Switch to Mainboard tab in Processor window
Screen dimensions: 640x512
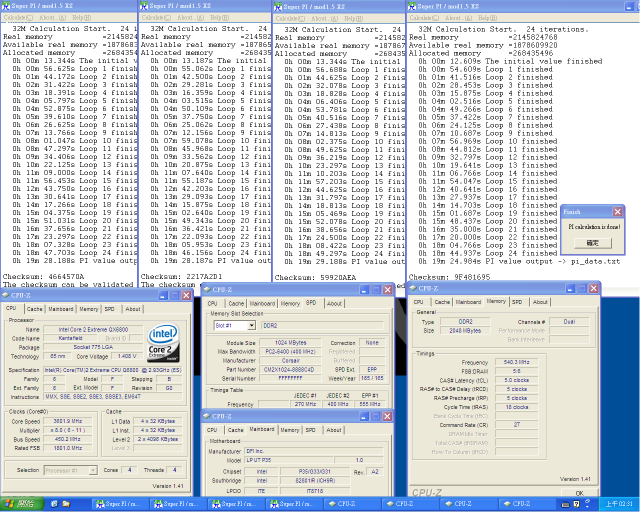click(61, 309)
